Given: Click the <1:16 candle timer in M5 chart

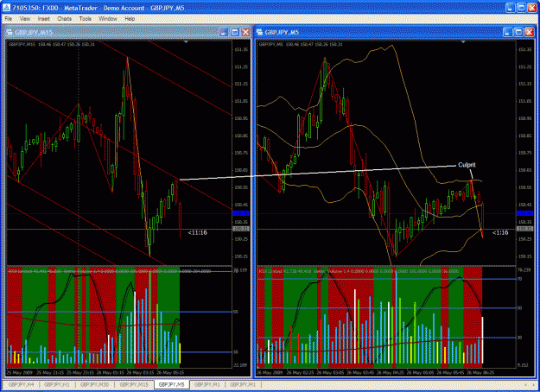Looking at the screenshot, I should (x=500, y=232).
